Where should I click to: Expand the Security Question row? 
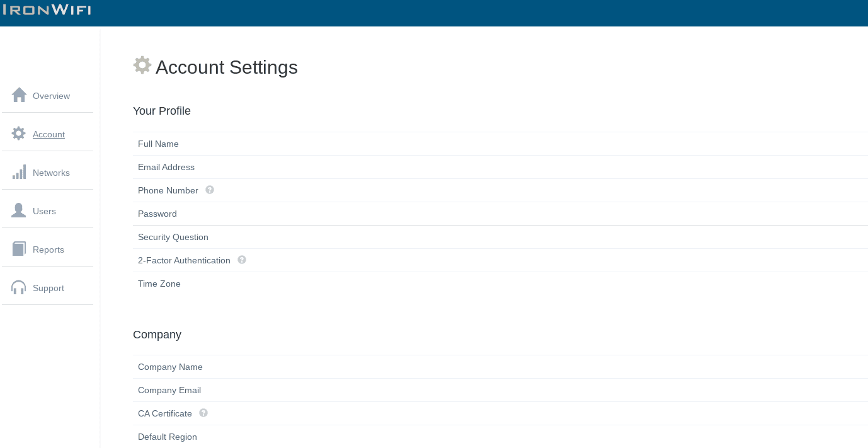[x=173, y=237]
